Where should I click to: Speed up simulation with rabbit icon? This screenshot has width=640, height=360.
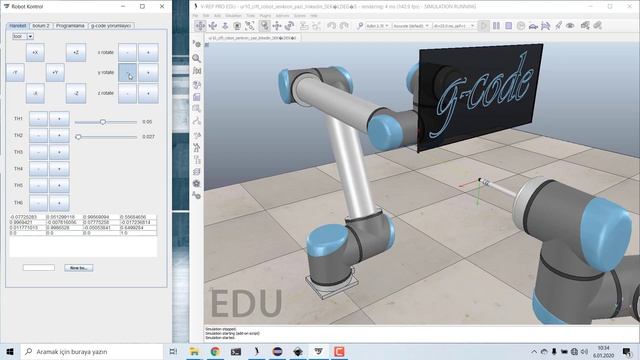545,26
